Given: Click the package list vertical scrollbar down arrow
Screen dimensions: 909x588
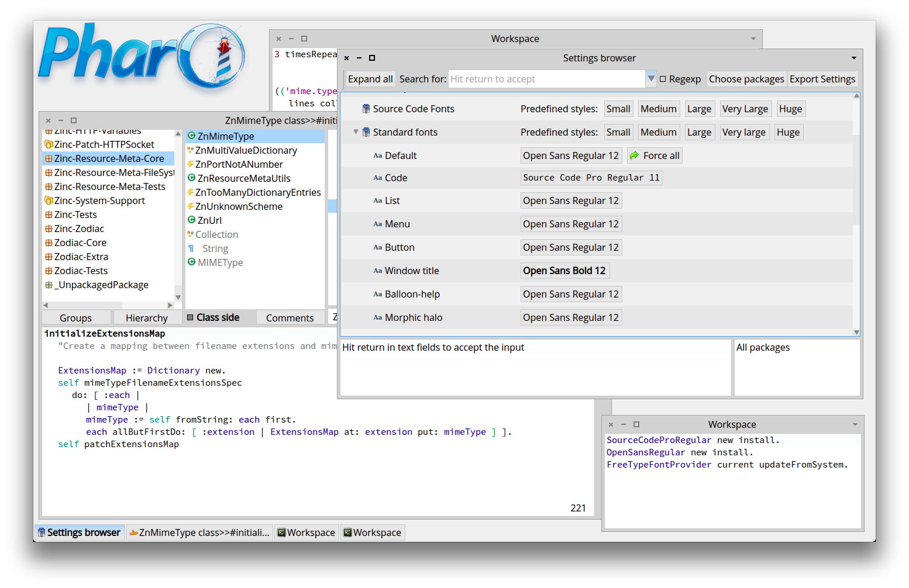Looking at the screenshot, I should [x=178, y=298].
